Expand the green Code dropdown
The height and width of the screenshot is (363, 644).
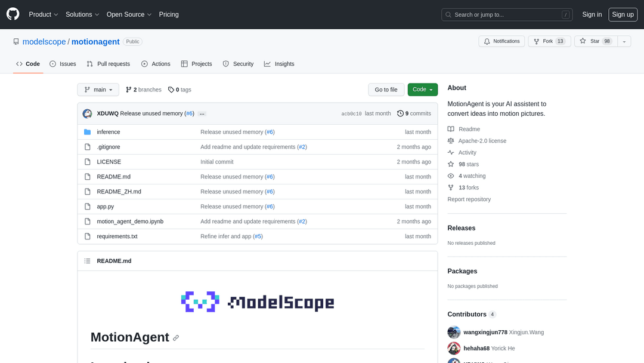click(x=422, y=90)
